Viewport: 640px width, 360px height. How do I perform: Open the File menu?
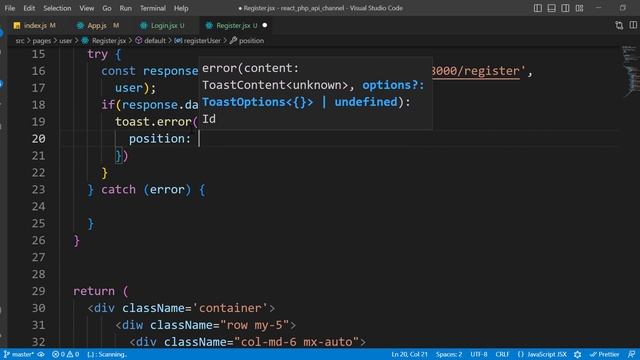[x=10, y=8]
